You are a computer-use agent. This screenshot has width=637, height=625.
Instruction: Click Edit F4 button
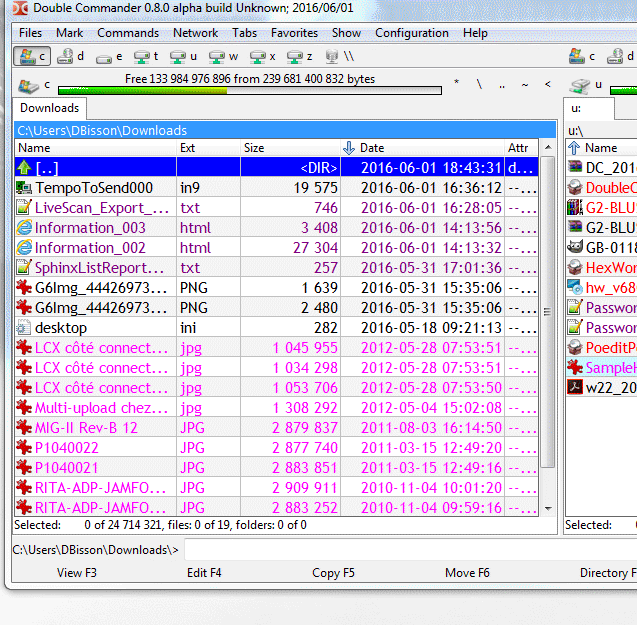204,573
